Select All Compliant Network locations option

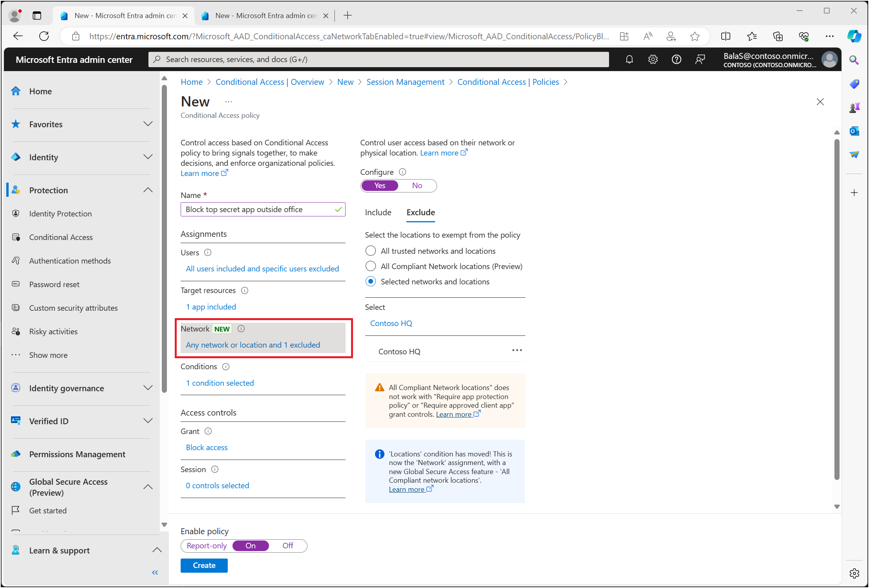pyautogui.click(x=371, y=266)
